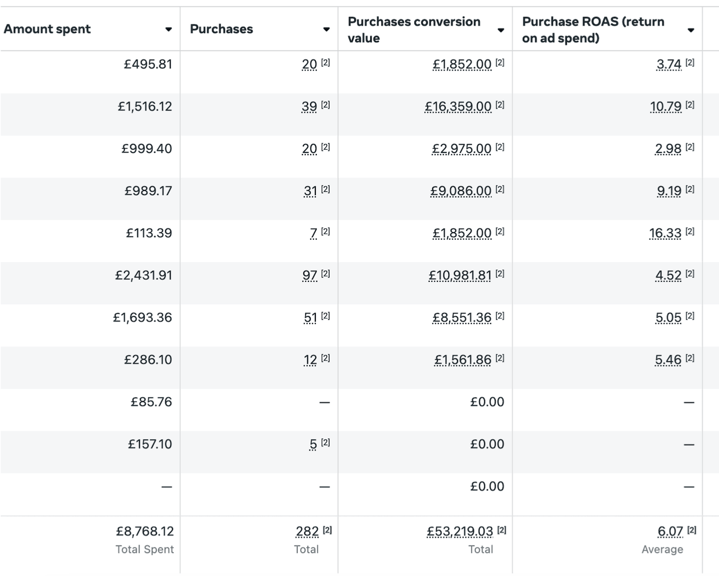Click the 39 purchases value
This screenshot has height=588, width=719.
pyautogui.click(x=309, y=107)
